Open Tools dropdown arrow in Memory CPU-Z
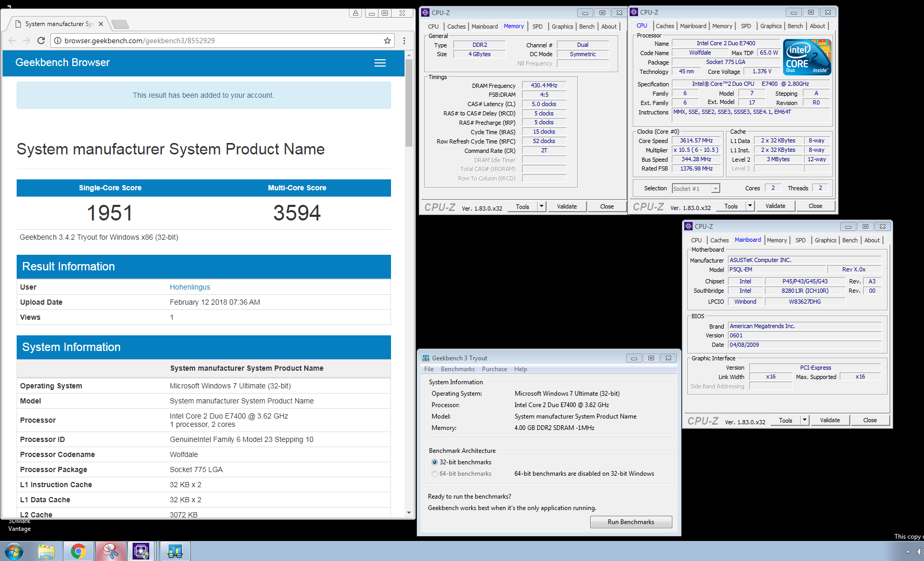 (541, 206)
